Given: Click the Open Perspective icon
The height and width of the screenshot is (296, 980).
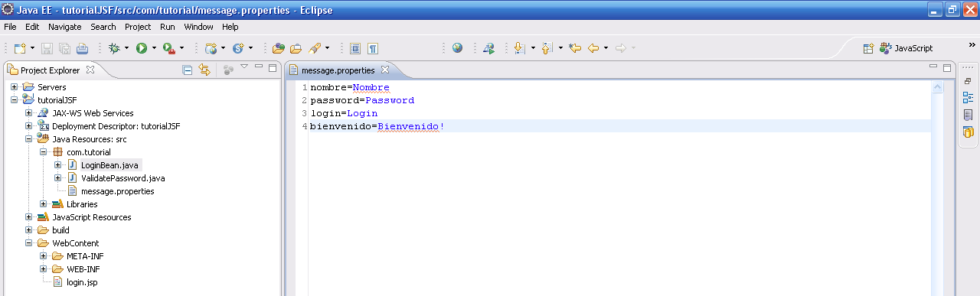Looking at the screenshot, I should pos(868,48).
